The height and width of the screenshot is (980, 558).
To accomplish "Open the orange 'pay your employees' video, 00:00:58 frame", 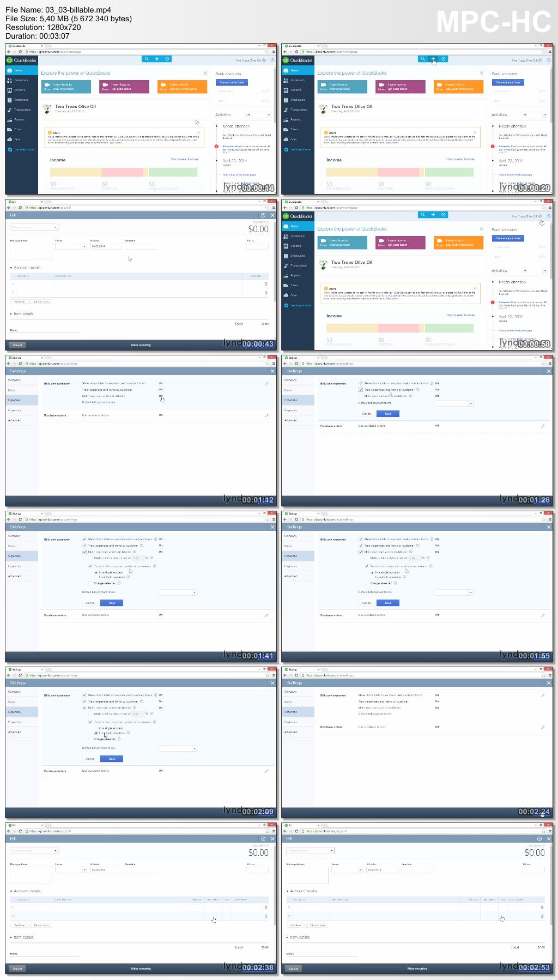I will point(458,243).
